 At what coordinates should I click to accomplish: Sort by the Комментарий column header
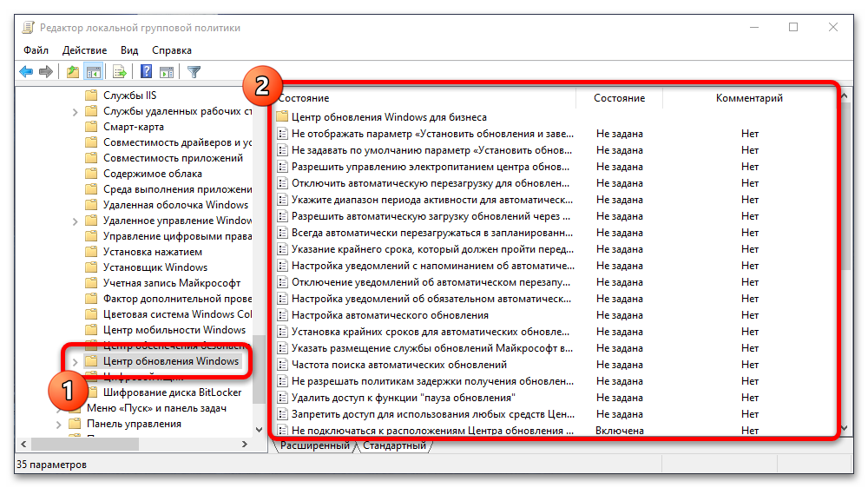point(749,98)
